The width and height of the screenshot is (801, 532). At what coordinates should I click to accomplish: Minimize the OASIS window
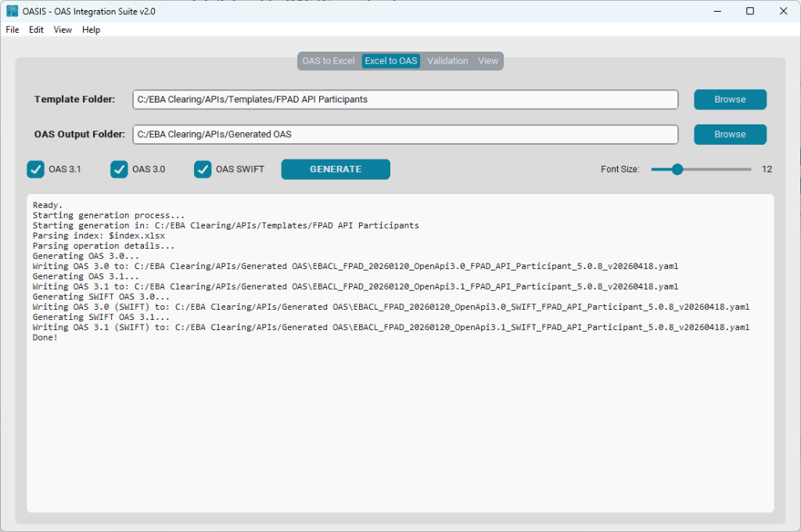pyautogui.click(x=717, y=11)
